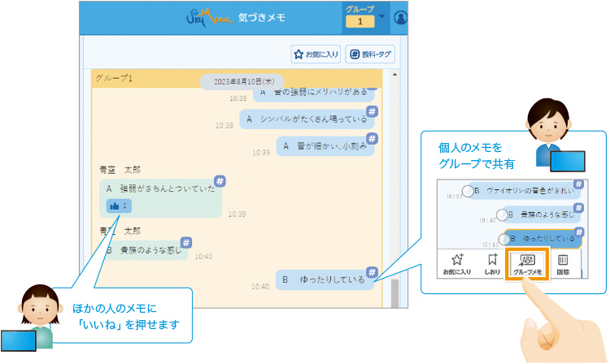The height and width of the screenshot is (364, 610).
Task: Click the しおり bookmark icon
Action: click(x=492, y=264)
